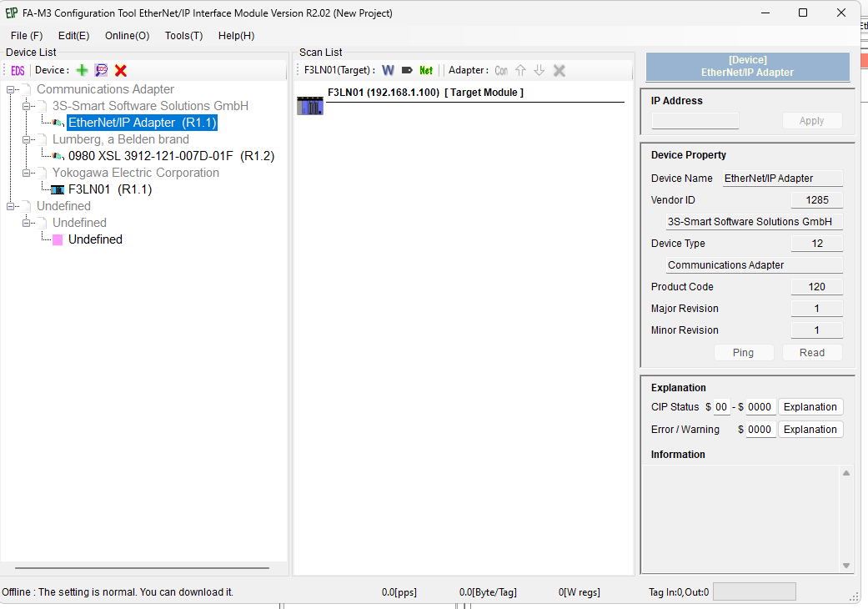Click the Device Name field

(x=783, y=179)
